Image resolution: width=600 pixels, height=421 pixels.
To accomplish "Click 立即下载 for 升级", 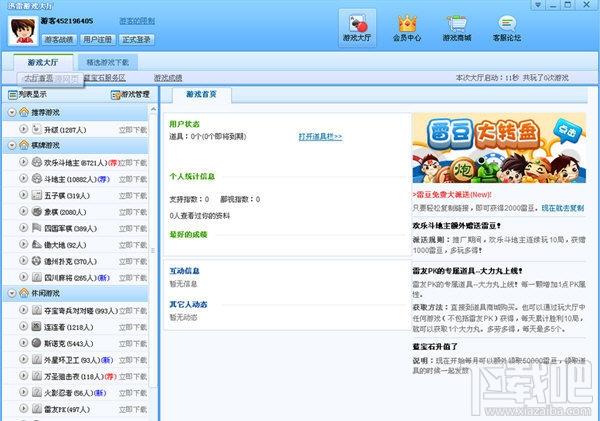I will pyautogui.click(x=133, y=130).
